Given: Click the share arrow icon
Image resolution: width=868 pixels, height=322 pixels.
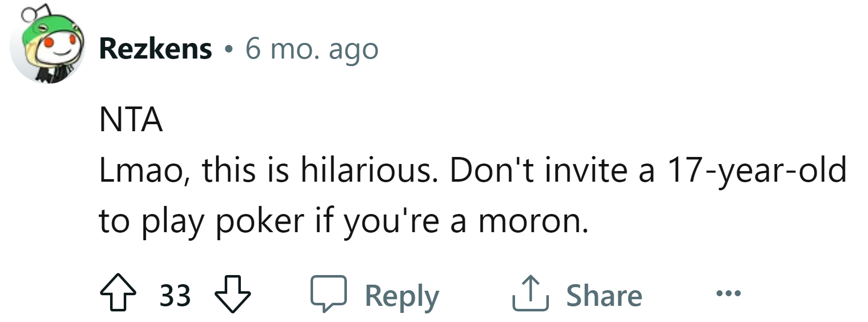Looking at the screenshot, I should coord(530,293).
